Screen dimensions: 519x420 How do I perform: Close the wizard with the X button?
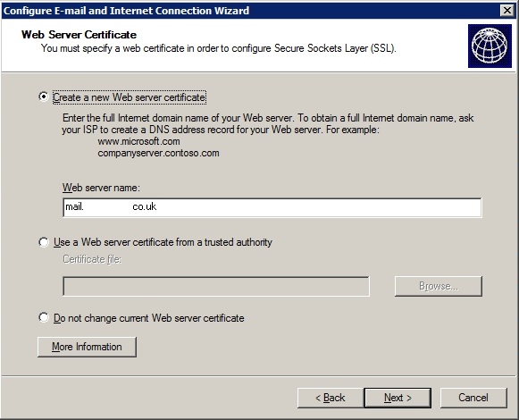click(x=507, y=11)
